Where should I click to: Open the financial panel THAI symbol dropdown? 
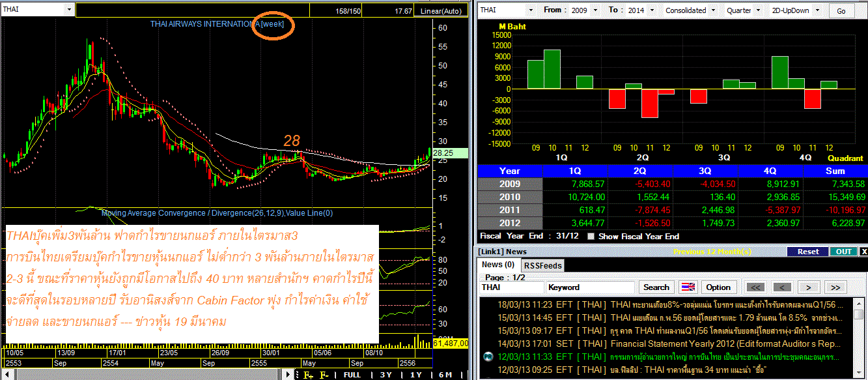[530, 10]
